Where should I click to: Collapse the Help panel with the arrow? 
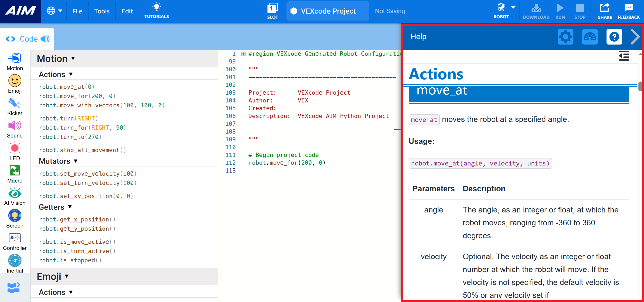pos(635,37)
